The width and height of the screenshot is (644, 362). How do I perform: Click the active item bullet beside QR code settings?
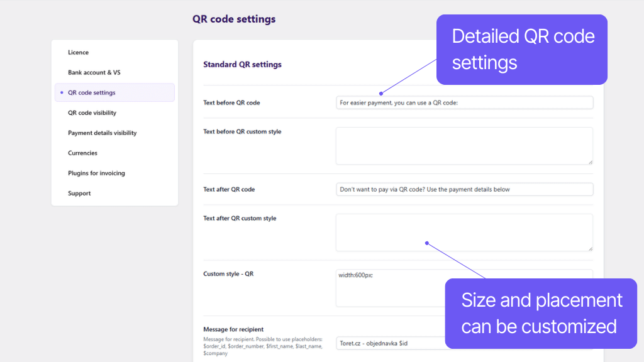click(x=62, y=92)
